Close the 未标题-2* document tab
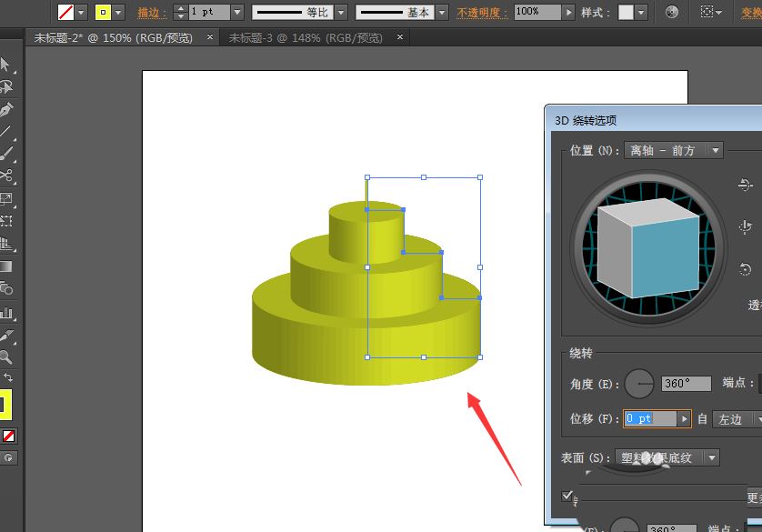 click(x=210, y=37)
